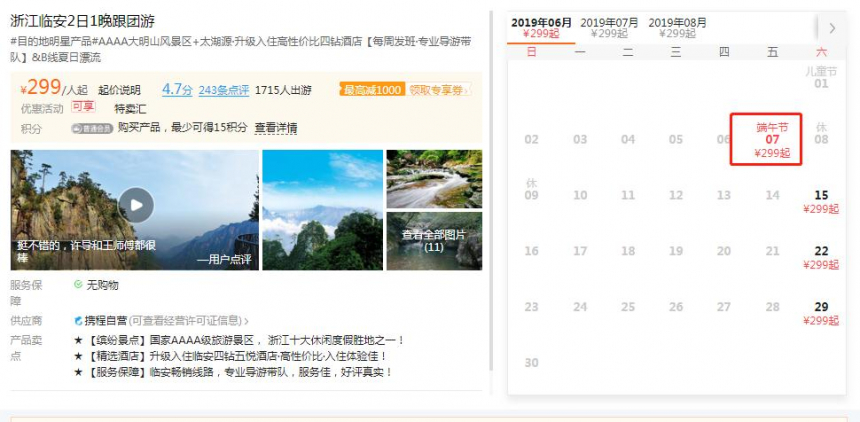Click the 【精选酒店】 selling point line
860x422 pixels.
tap(231, 356)
